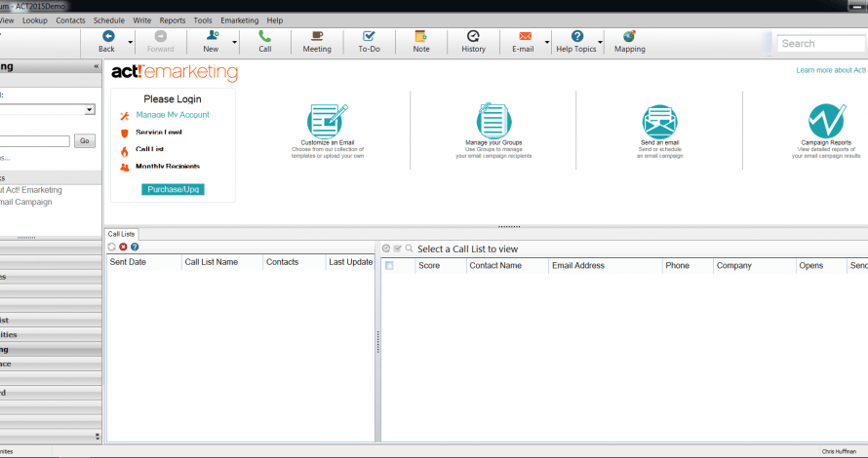Open the Campaign Reports icon
Image resolution: width=868 pixels, height=458 pixels.
[x=826, y=121]
